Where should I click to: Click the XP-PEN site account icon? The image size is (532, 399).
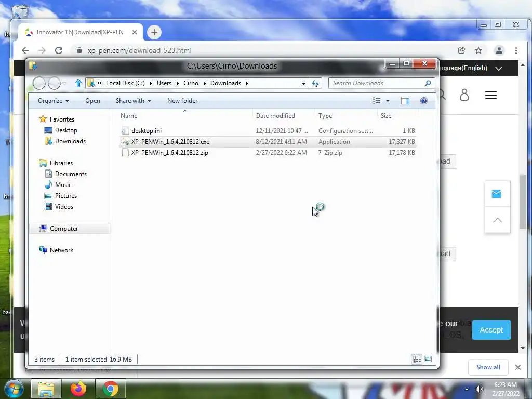[x=464, y=95]
